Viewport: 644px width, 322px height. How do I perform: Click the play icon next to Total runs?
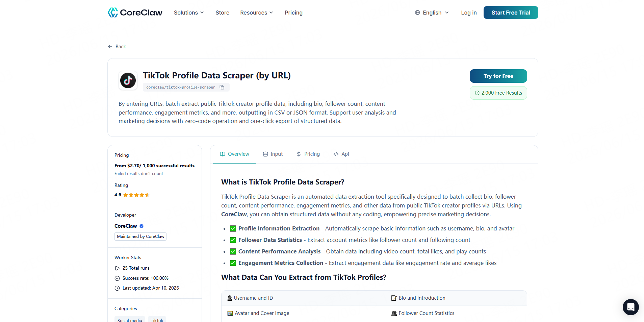click(x=117, y=268)
